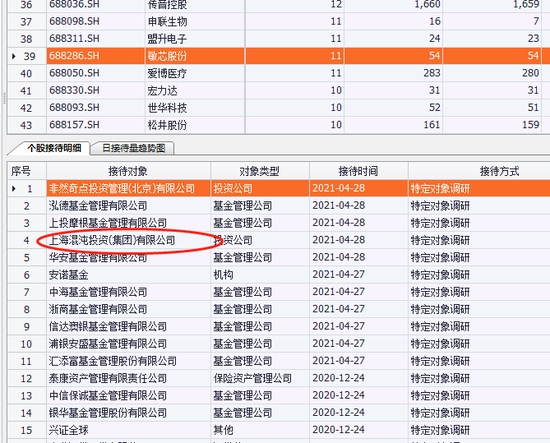Click row number 40 in stock list
This screenshot has height=443, width=550.
(x=26, y=73)
